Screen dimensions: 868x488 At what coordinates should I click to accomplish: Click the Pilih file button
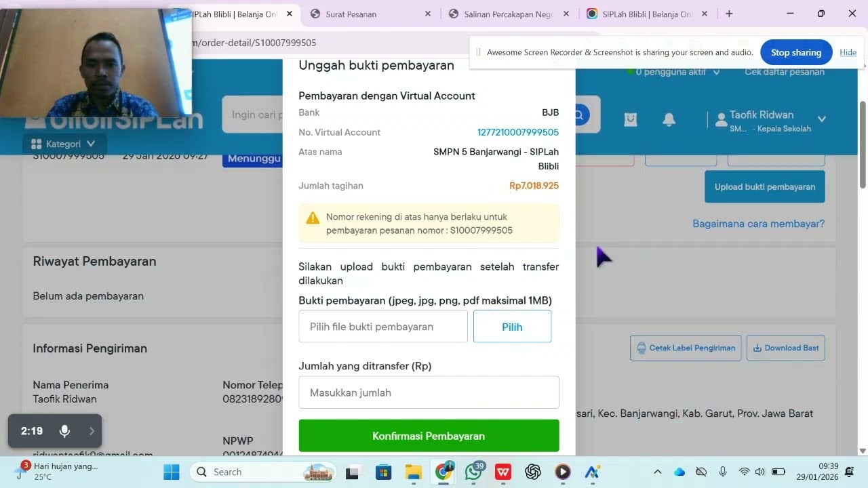click(512, 327)
